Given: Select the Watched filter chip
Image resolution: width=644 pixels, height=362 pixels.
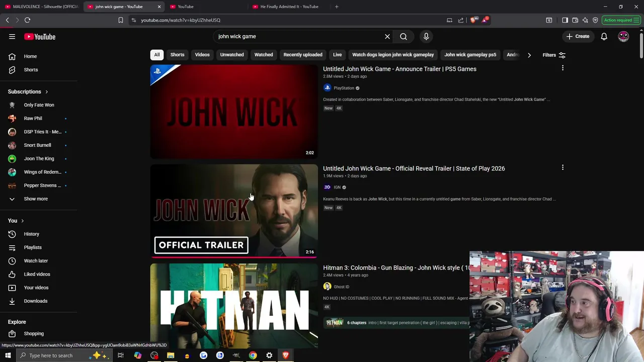Looking at the screenshot, I should (264, 55).
